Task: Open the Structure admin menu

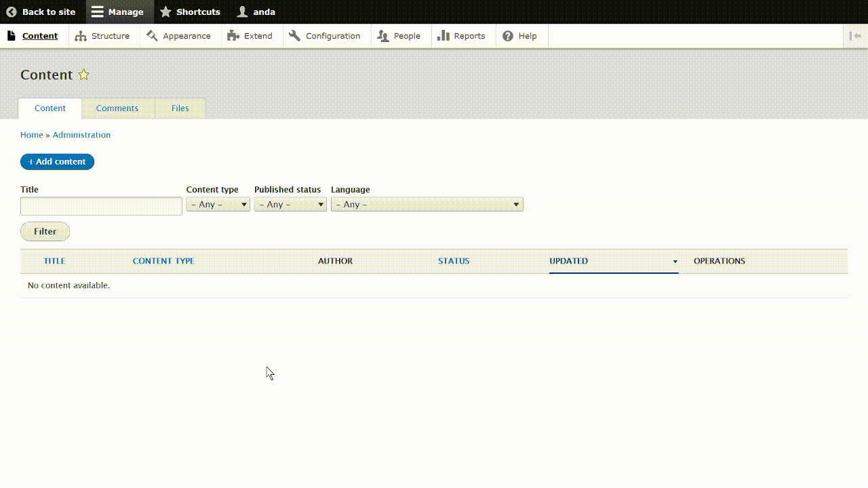Action: [103, 36]
